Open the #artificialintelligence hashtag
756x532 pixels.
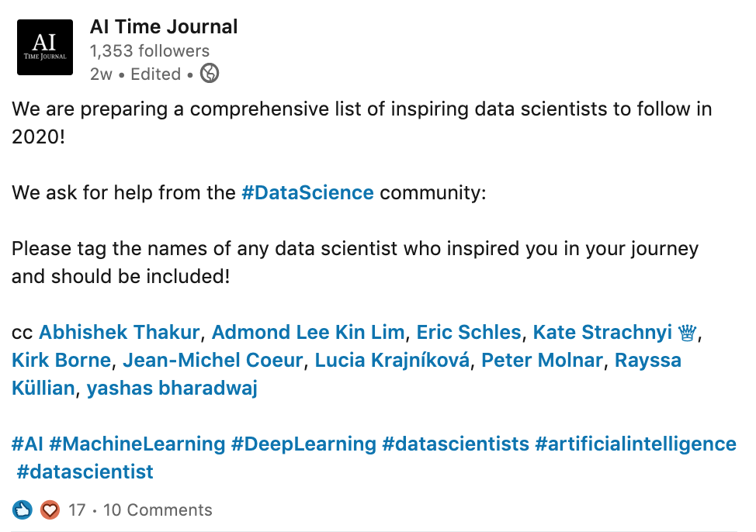point(636,444)
